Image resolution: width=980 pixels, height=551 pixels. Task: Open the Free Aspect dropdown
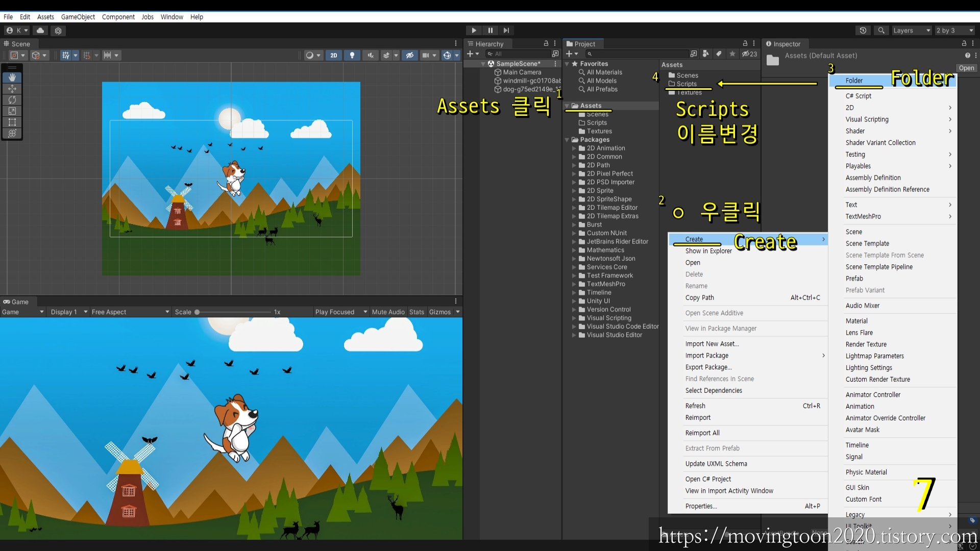click(x=130, y=312)
